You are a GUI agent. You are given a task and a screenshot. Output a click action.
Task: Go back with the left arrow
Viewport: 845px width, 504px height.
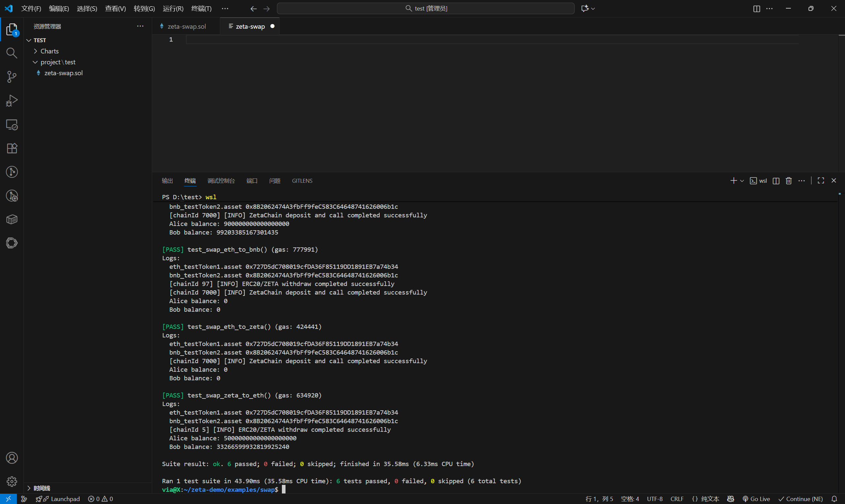[253, 9]
